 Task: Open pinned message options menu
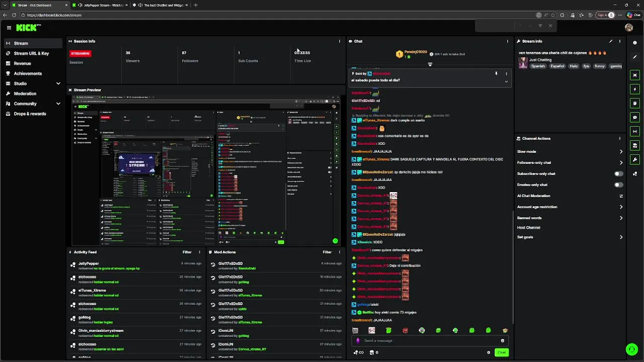[506, 74]
